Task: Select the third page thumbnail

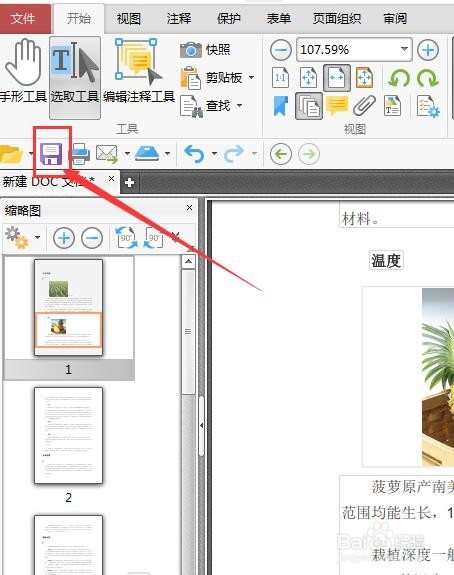Action: pyautogui.click(x=69, y=545)
